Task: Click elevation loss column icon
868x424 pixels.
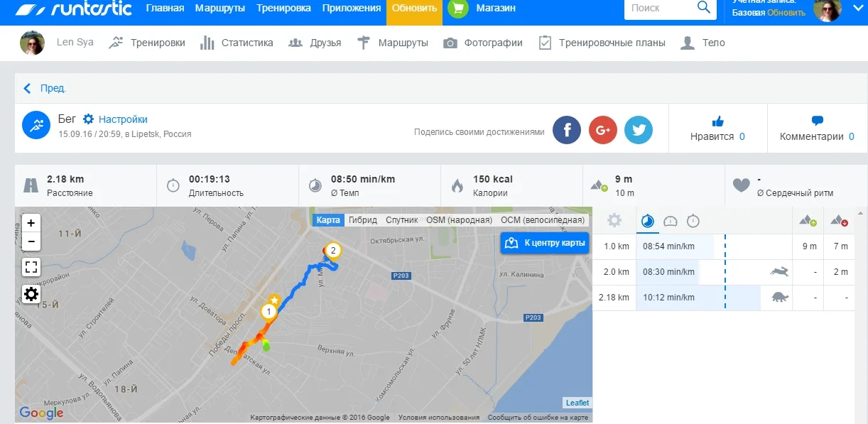Action: coord(839,221)
